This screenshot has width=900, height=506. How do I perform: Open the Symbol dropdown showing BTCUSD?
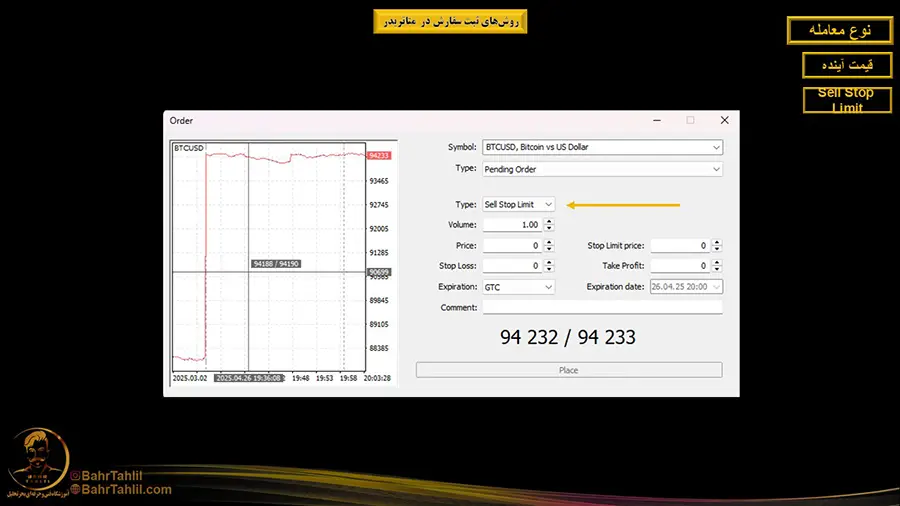pos(600,147)
